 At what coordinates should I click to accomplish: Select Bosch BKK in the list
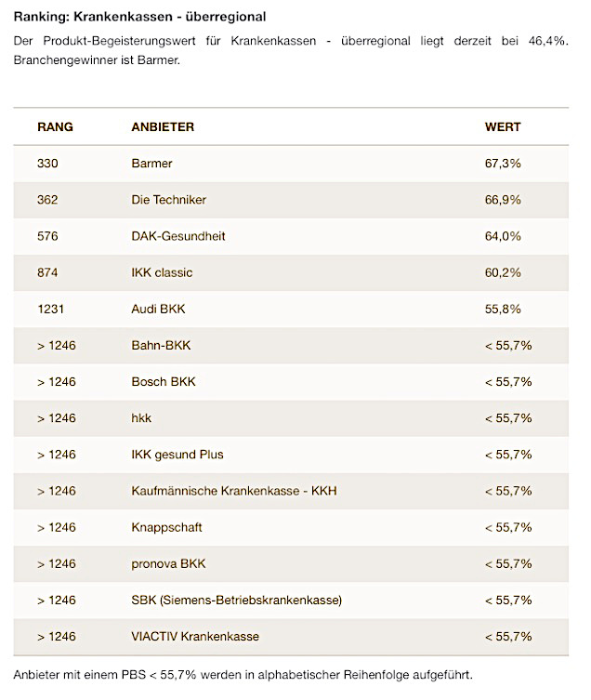coord(164,382)
